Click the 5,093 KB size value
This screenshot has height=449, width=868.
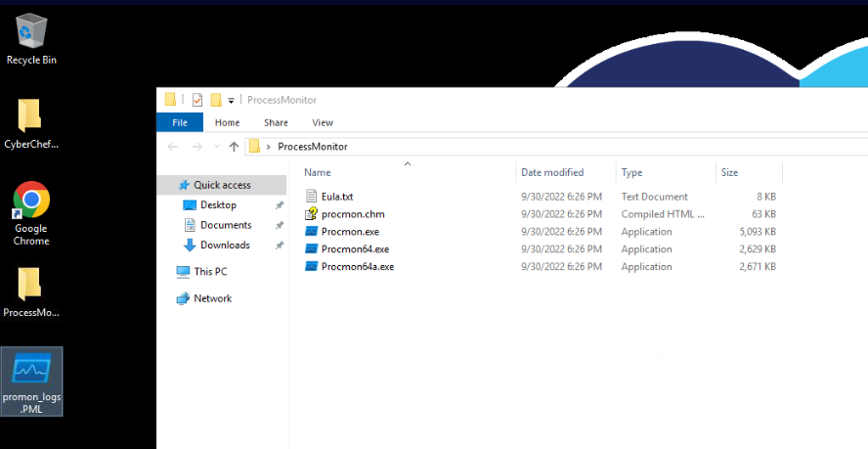pos(758,231)
